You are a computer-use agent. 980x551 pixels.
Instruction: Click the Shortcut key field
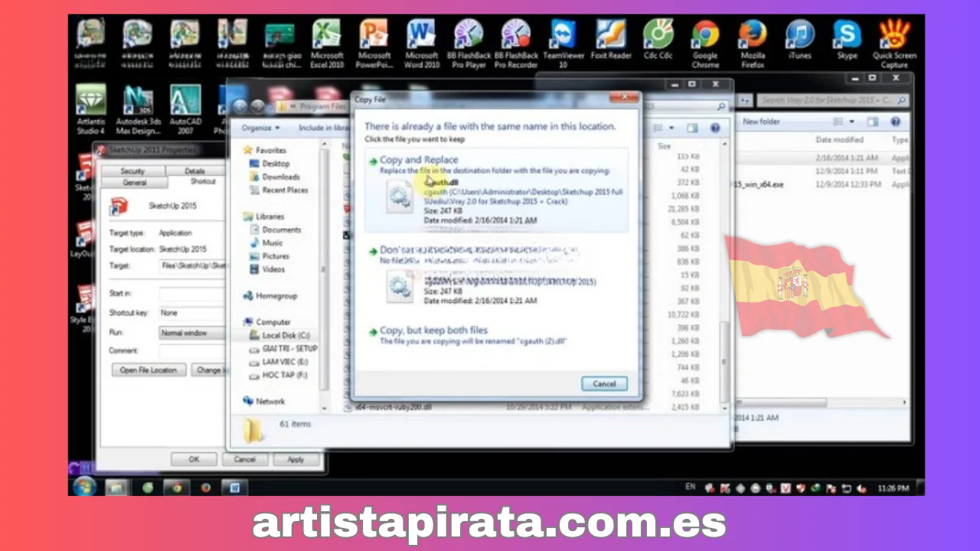[193, 313]
